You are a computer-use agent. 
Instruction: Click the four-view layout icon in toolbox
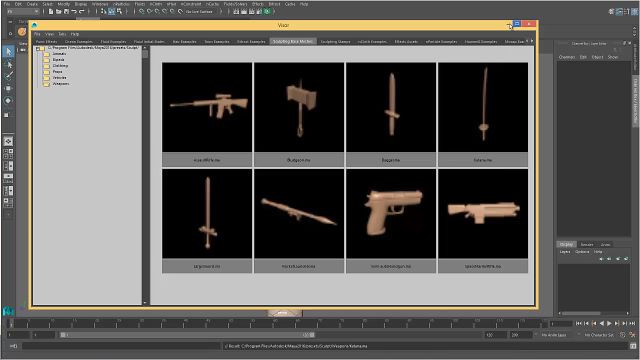click(x=8, y=153)
